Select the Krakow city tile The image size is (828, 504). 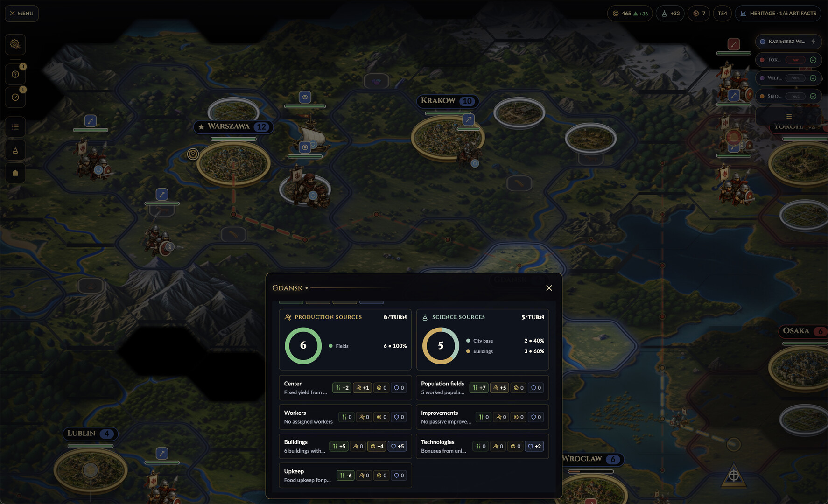(447, 138)
